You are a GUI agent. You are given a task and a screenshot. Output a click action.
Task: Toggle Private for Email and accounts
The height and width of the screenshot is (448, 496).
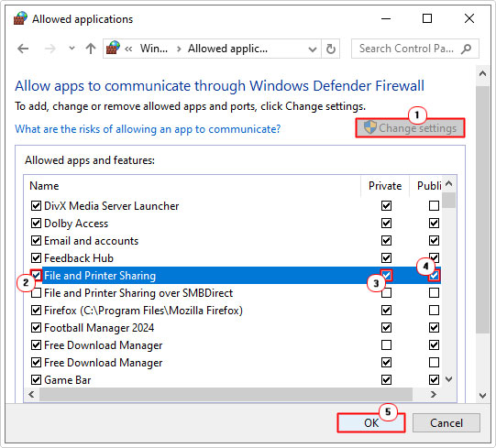coord(386,241)
